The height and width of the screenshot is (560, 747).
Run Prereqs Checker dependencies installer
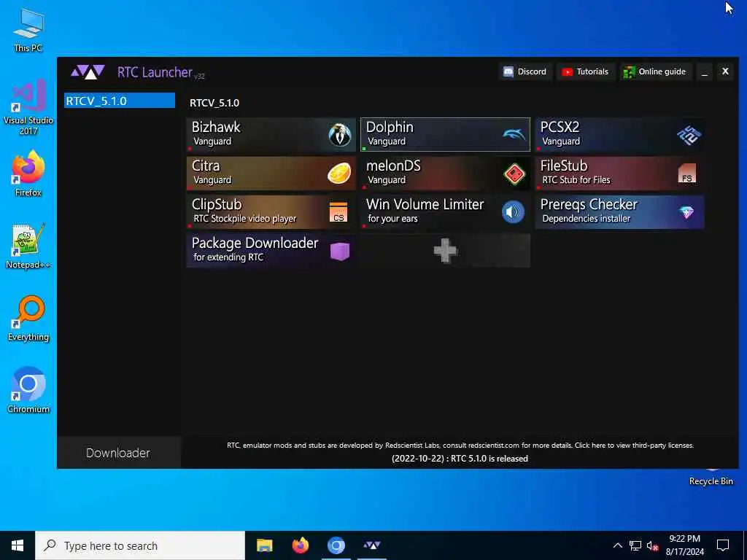coord(619,212)
